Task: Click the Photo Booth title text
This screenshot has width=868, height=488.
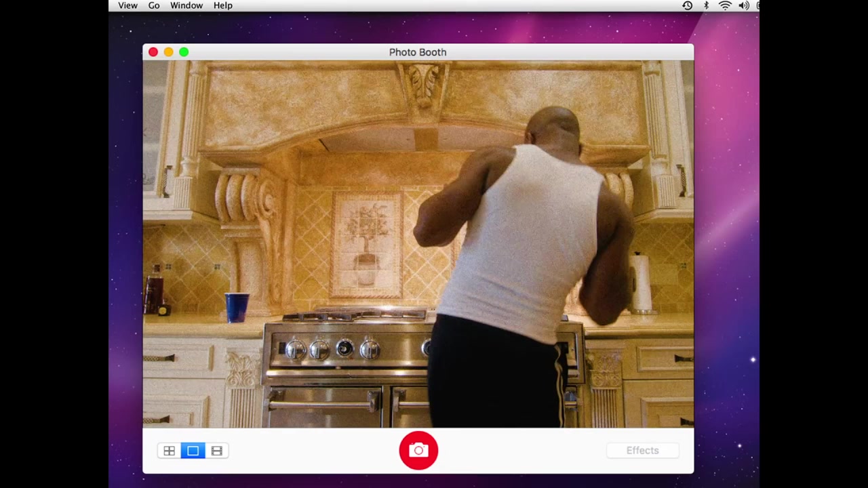Action: (x=418, y=52)
